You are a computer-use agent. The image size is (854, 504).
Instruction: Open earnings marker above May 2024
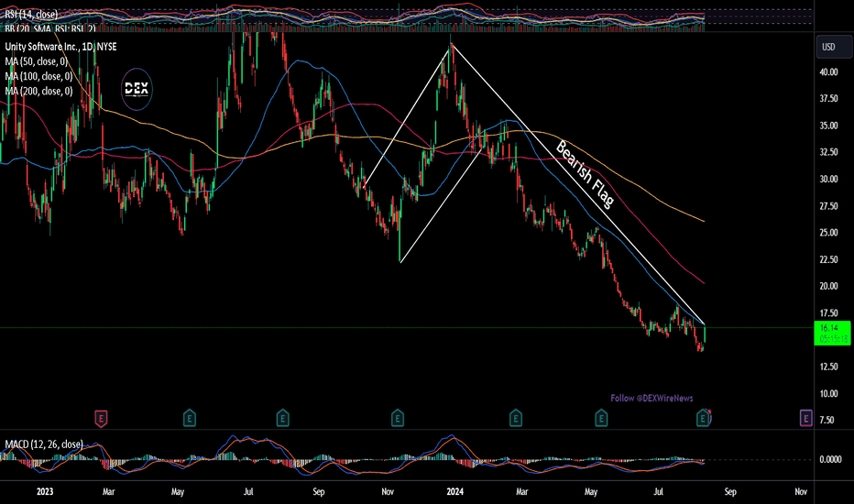coord(601,418)
